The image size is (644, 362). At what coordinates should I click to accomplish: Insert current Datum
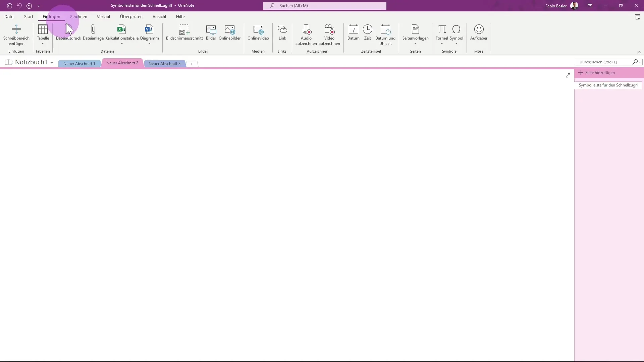pyautogui.click(x=354, y=33)
